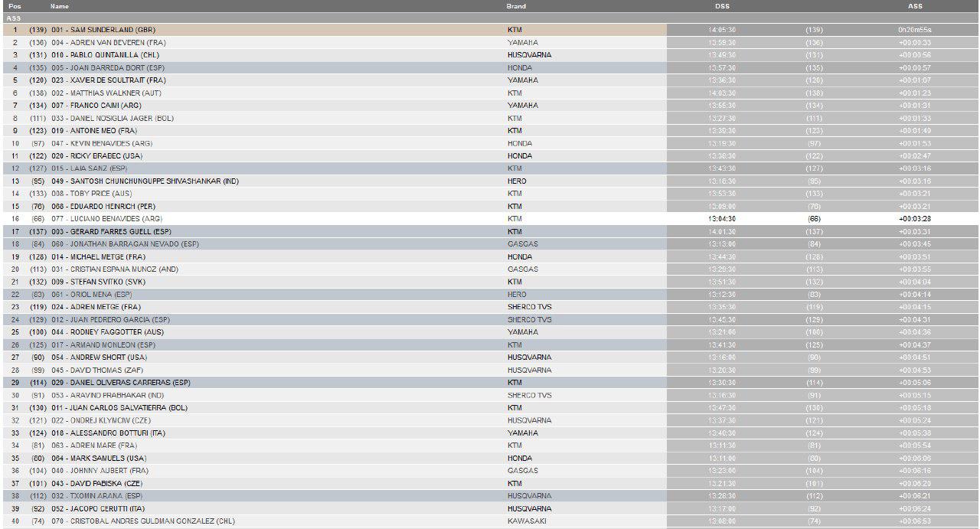Image resolution: width=980 pixels, height=529 pixels.
Task: Select rider 015 - LAIA SANZ (ESP)
Action: 90,168
